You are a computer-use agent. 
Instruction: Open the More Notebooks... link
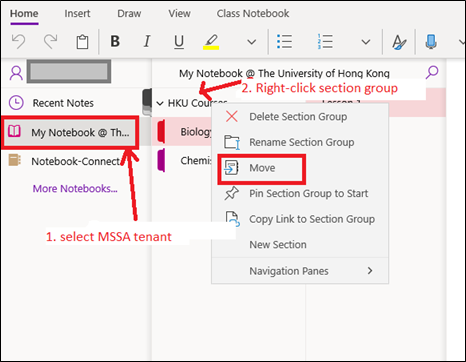point(75,189)
